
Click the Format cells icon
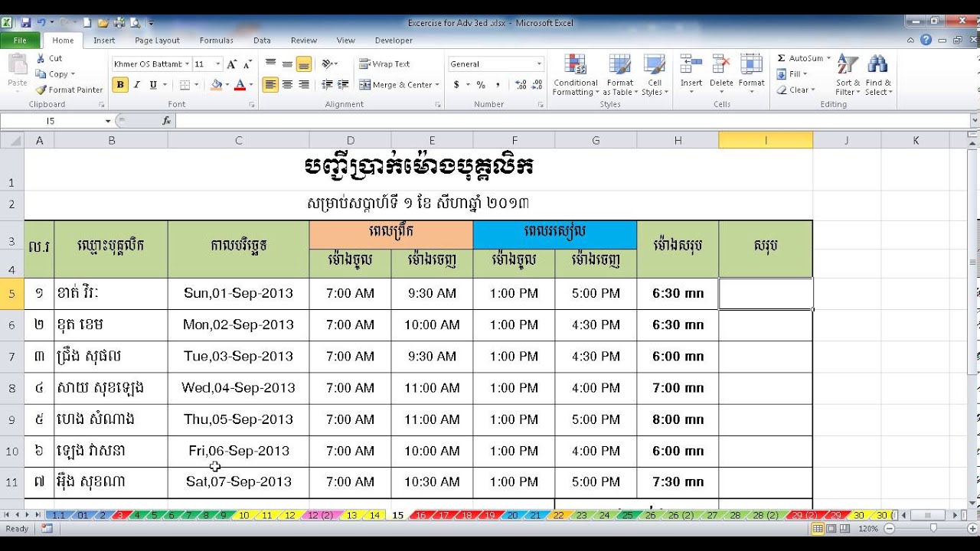[751, 65]
